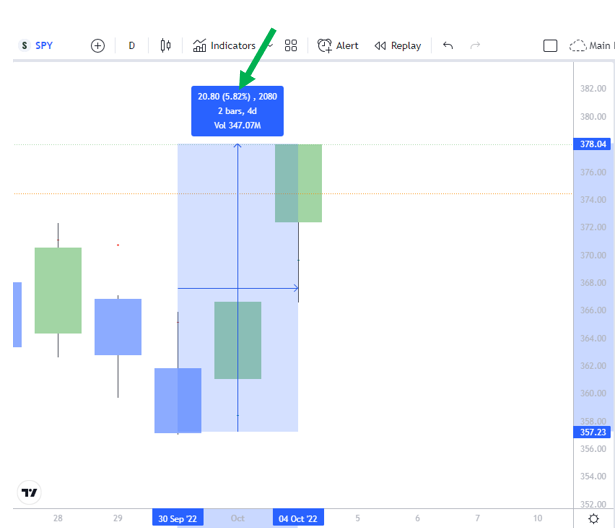Image resolution: width=616 pixels, height=528 pixels.
Task: Click the blue candle on the 29th
Action: click(118, 327)
